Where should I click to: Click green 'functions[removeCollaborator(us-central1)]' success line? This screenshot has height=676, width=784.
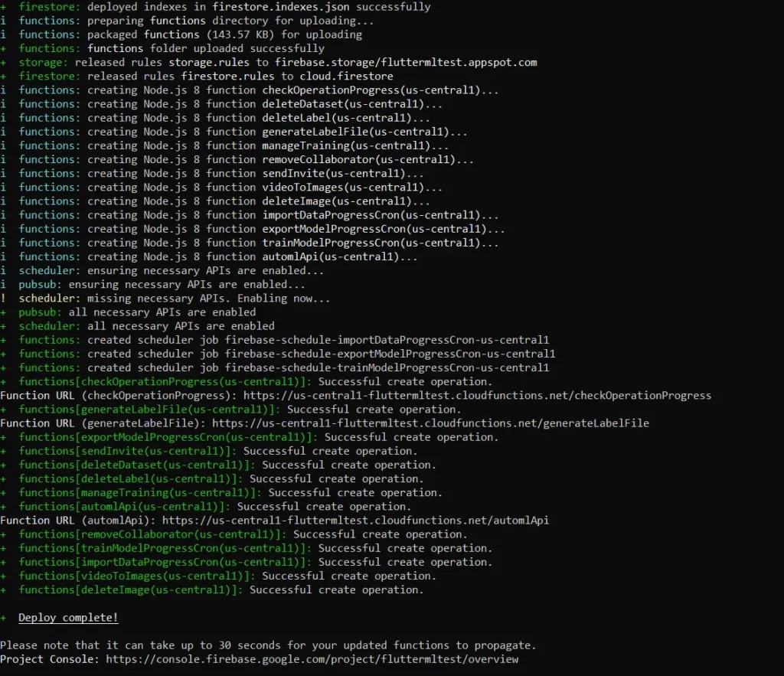pyautogui.click(x=234, y=534)
